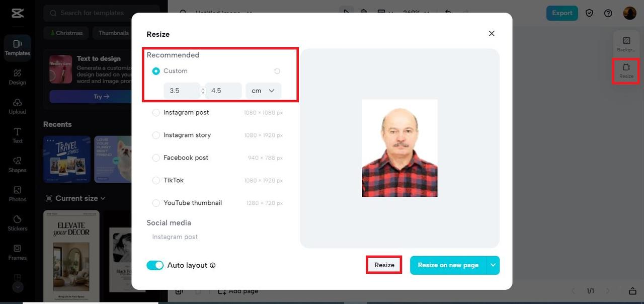Open the Design sidebar panel

(18, 77)
